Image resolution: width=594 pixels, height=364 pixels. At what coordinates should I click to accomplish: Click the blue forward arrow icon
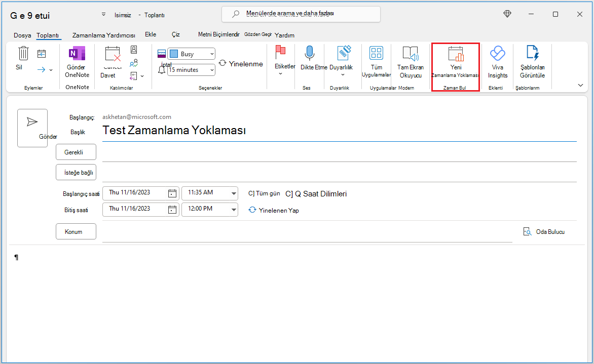point(41,70)
